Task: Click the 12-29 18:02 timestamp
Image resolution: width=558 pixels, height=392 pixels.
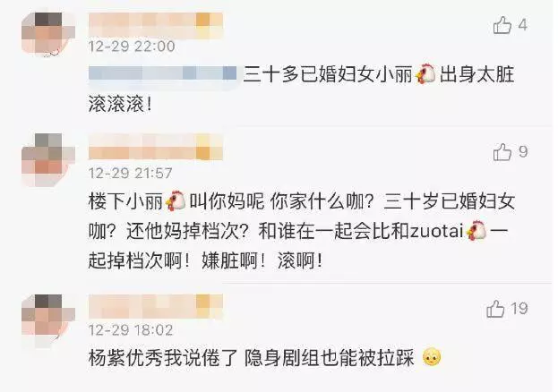Action: pyautogui.click(x=131, y=330)
